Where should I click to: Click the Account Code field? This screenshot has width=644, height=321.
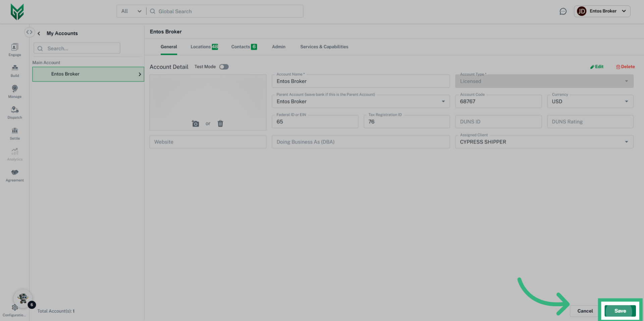tap(498, 101)
